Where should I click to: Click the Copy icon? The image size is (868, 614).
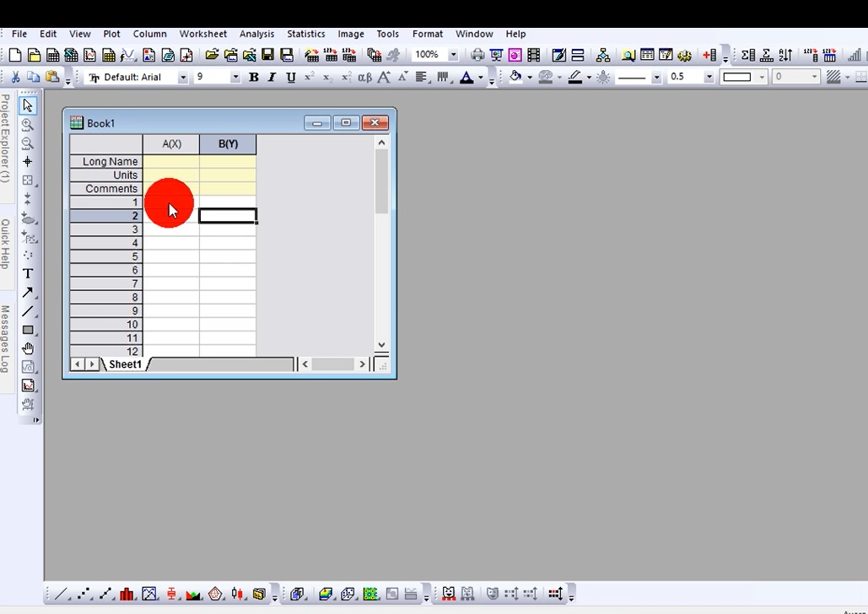[x=33, y=77]
